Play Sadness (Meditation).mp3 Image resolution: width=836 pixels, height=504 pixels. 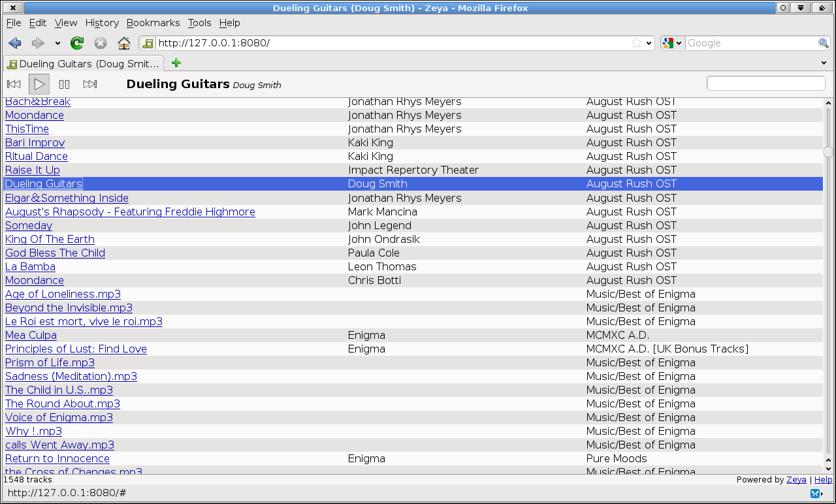click(x=71, y=377)
